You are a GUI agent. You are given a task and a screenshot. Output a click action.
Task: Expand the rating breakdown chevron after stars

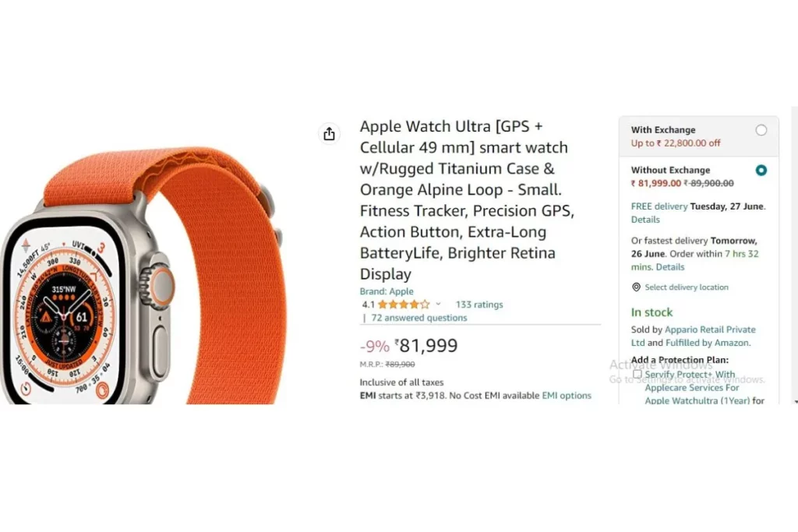(x=438, y=304)
